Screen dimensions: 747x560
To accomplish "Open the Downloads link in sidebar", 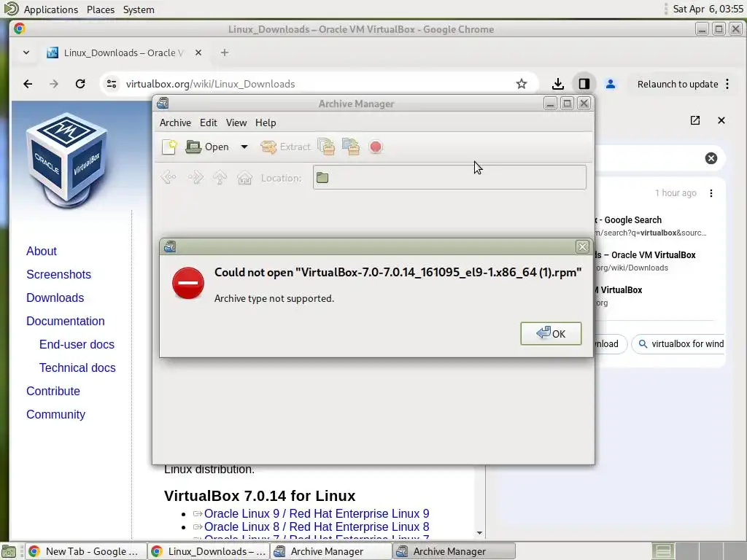I will click(55, 297).
